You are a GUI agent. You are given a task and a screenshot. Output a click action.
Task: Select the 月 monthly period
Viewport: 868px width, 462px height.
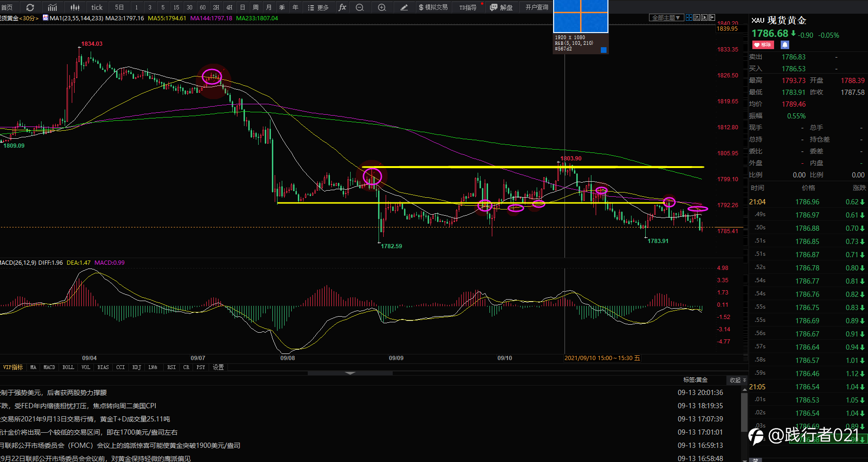pyautogui.click(x=269, y=8)
